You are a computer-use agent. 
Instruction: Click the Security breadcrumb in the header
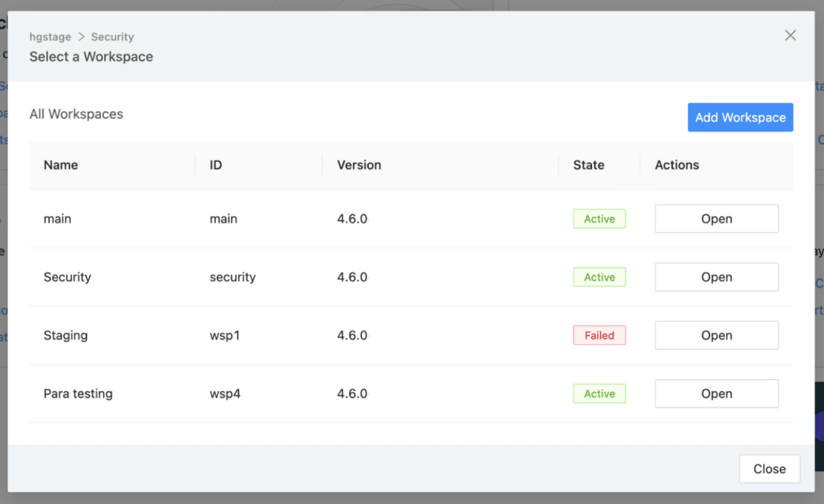tap(112, 37)
